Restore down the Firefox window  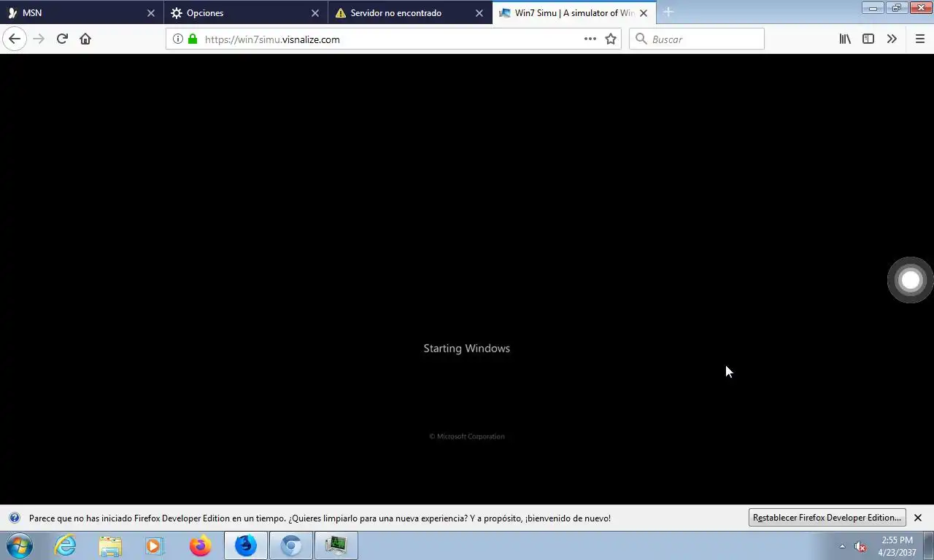tap(896, 8)
